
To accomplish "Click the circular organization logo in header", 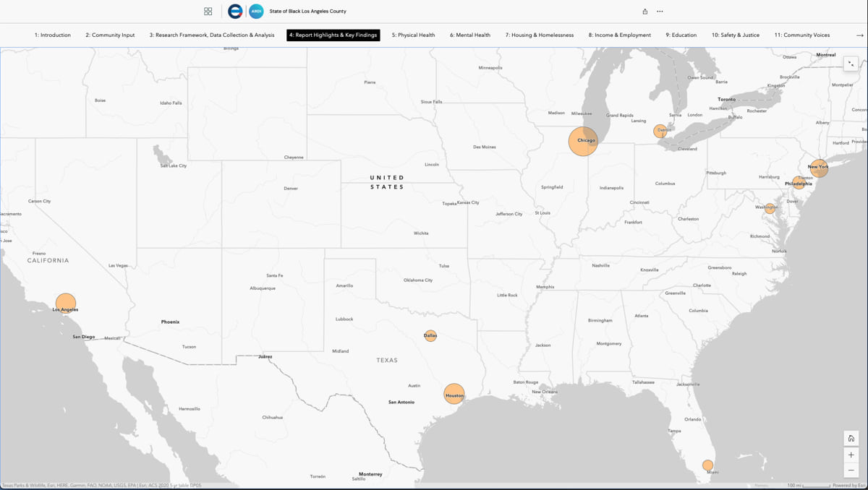I will tap(235, 12).
